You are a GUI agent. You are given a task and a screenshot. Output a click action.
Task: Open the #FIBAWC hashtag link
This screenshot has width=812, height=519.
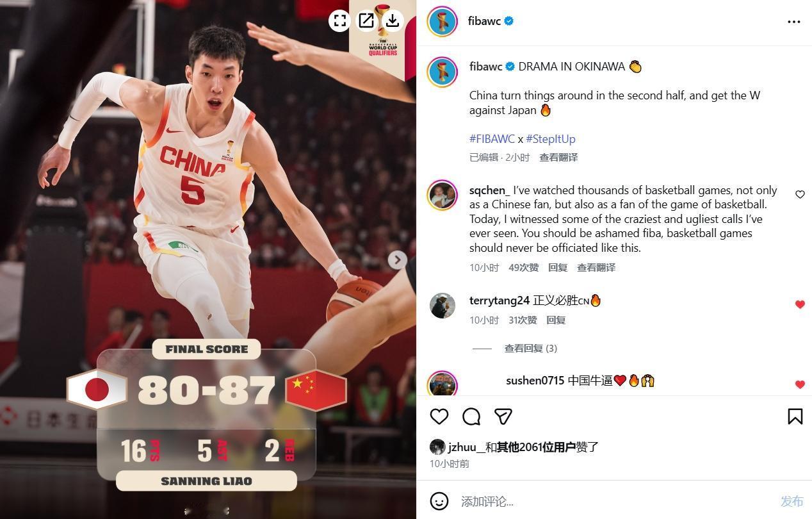(x=492, y=138)
